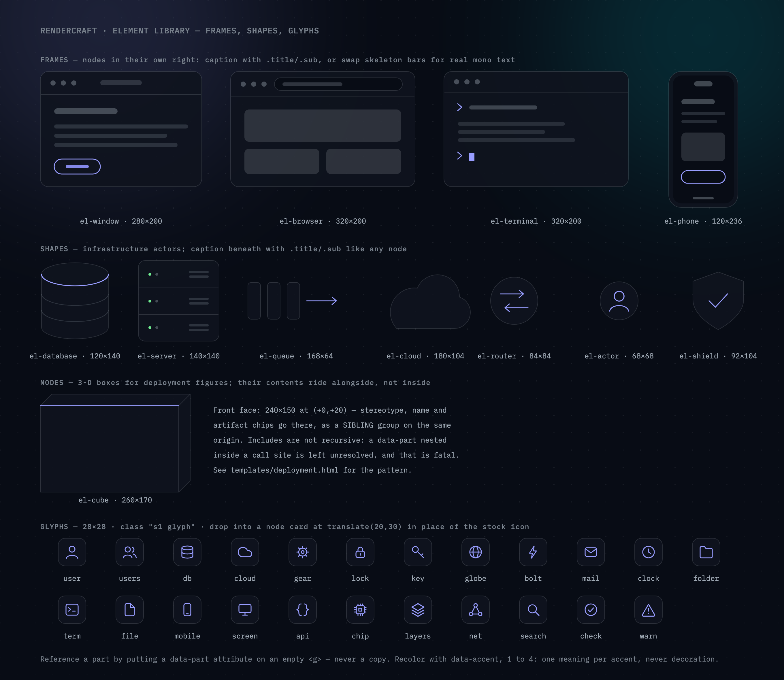
Task: Click the image block inside el-phone
Action: 703,147
